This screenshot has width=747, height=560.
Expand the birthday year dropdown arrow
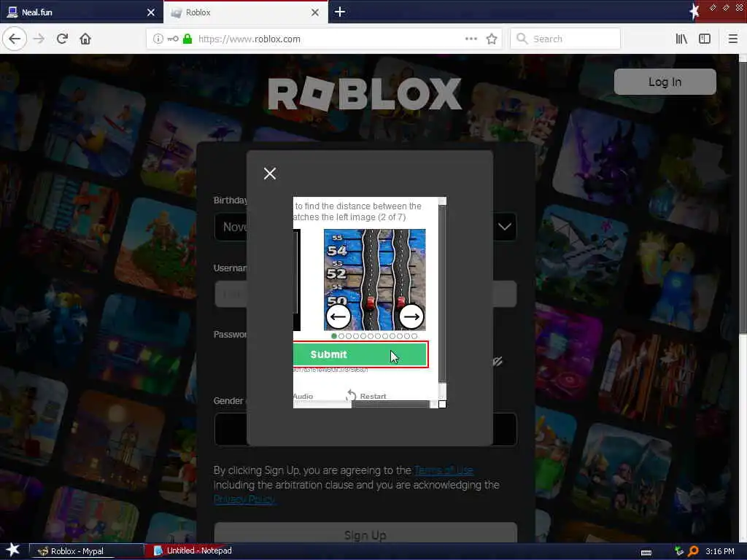click(x=505, y=227)
